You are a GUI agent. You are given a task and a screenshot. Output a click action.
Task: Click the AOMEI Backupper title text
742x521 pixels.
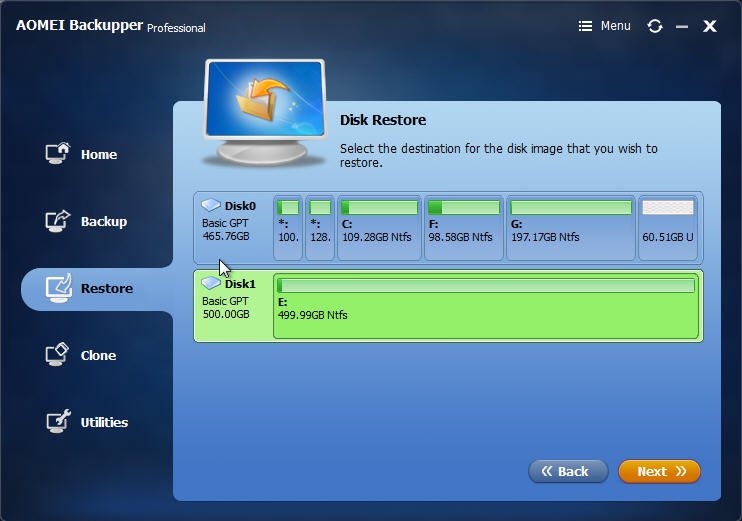(x=79, y=25)
